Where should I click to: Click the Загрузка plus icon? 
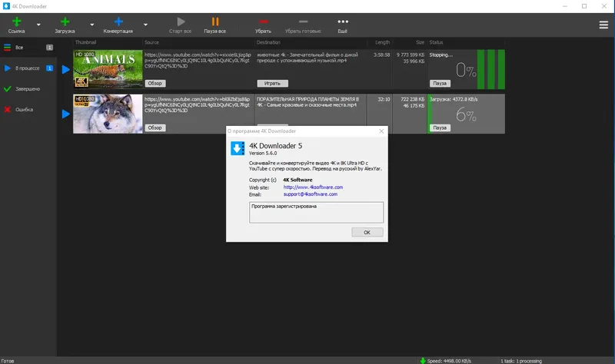65,22
